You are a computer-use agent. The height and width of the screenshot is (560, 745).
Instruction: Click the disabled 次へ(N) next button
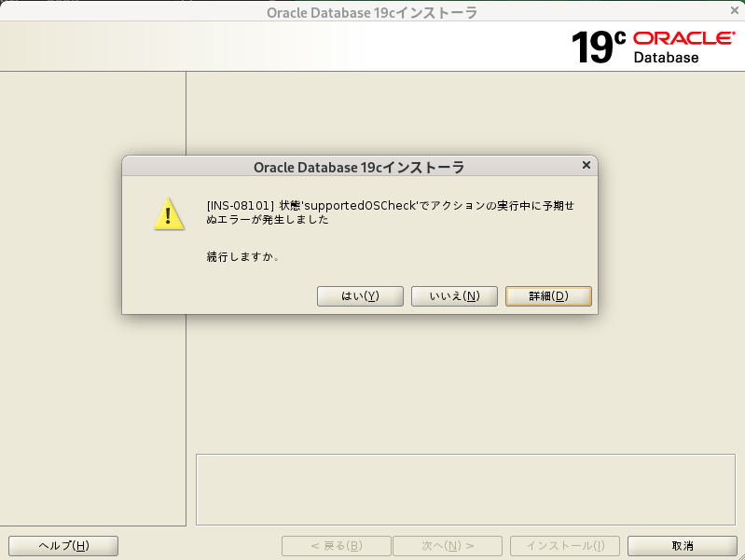click(448, 546)
